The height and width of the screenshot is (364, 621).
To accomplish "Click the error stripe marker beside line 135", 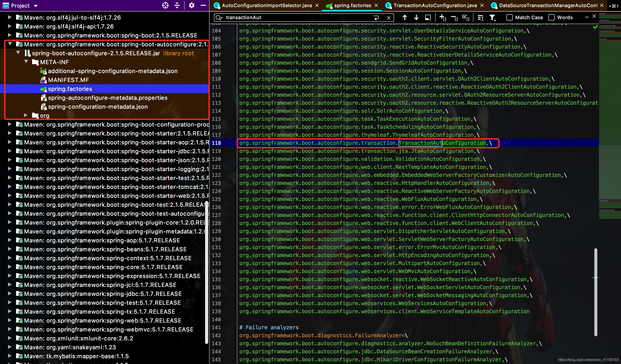I will pos(595,278).
